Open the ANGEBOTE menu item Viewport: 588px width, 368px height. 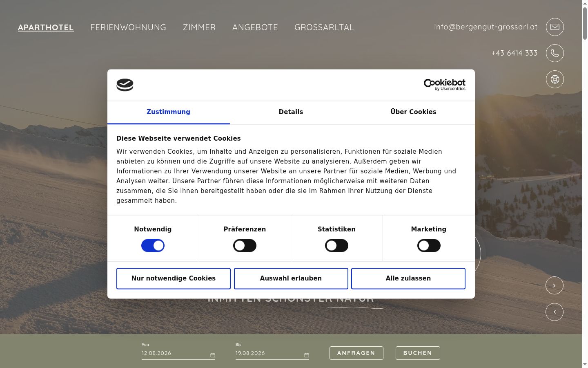point(255,27)
